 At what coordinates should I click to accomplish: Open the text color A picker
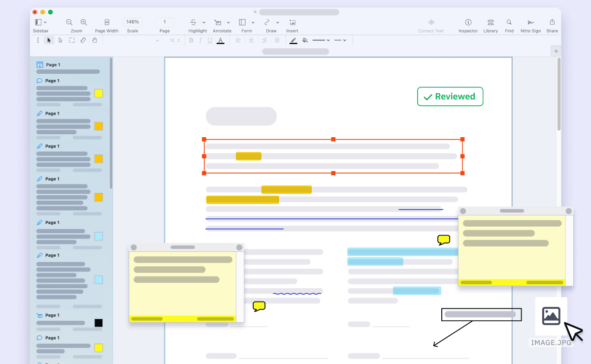[221, 40]
